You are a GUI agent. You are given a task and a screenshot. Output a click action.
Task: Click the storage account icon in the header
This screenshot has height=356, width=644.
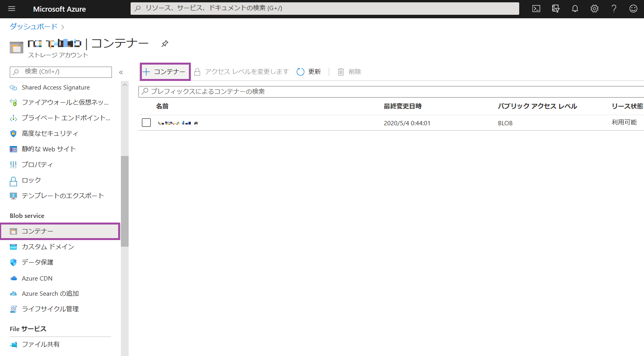tap(16, 47)
